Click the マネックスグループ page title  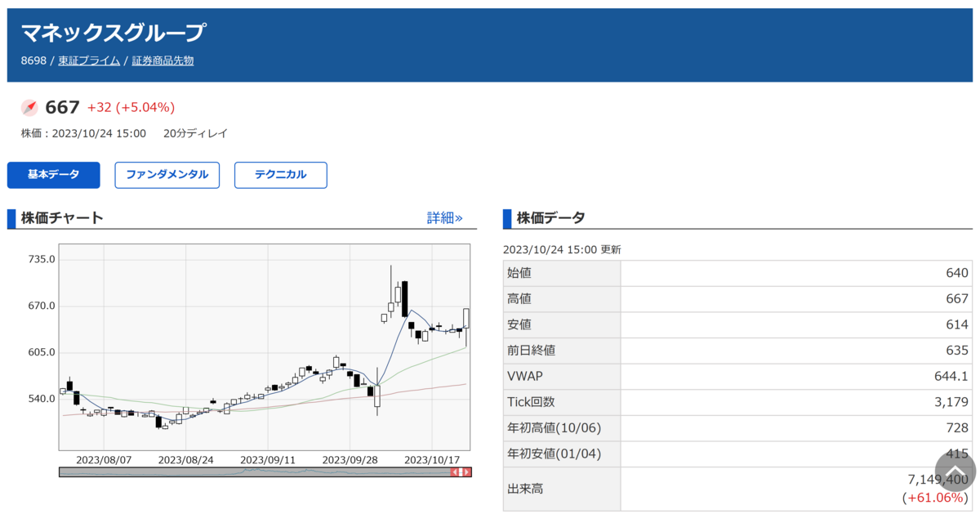click(113, 34)
